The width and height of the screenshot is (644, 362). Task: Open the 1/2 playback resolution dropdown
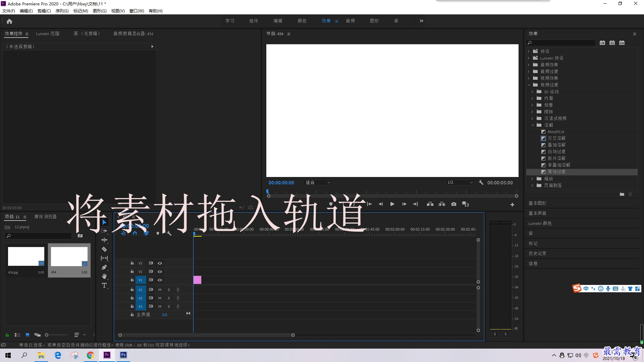[460, 183]
